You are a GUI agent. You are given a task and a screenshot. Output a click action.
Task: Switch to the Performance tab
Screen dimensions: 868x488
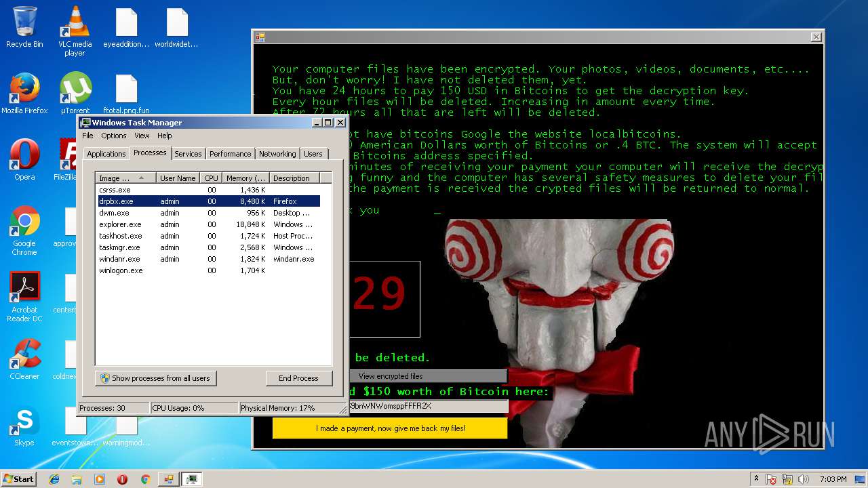click(230, 154)
